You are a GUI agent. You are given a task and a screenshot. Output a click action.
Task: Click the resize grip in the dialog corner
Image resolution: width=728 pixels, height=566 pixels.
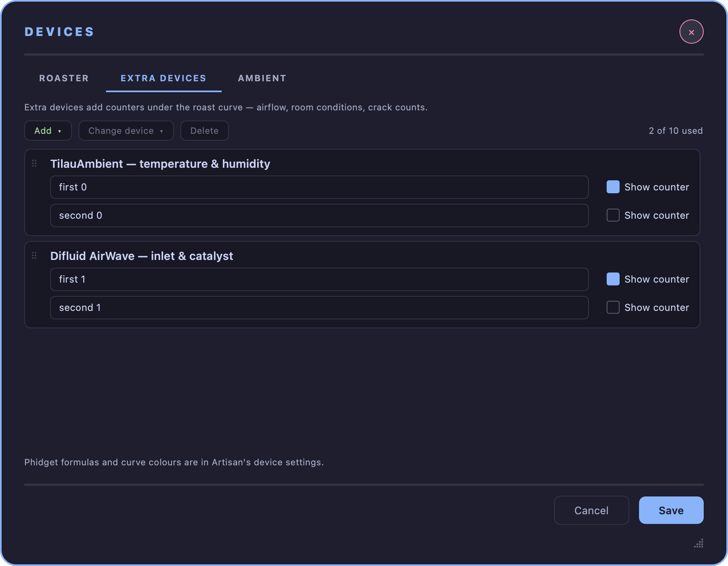(x=698, y=543)
